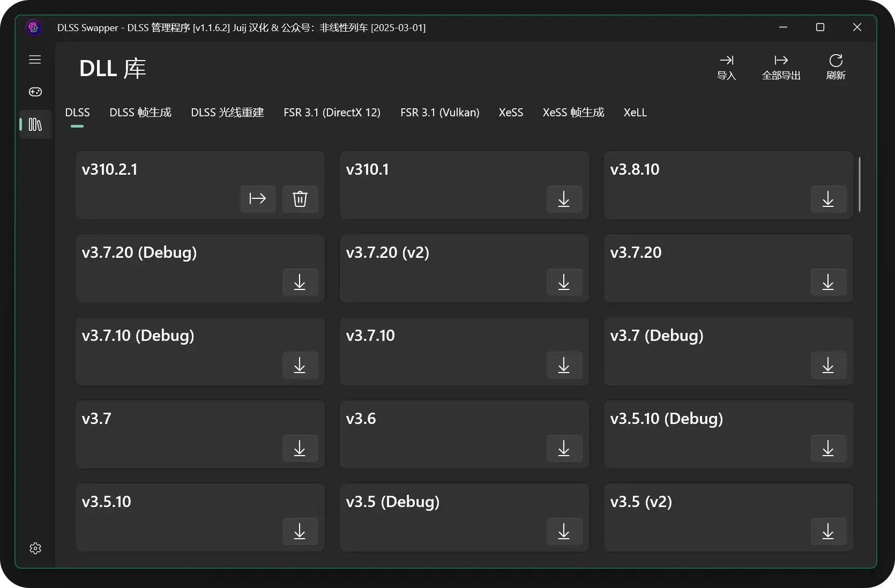Switch to the DLSS 帧生成 tab
The height and width of the screenshot is (588, 895).
pyautogui.click(x=140, y=113)
